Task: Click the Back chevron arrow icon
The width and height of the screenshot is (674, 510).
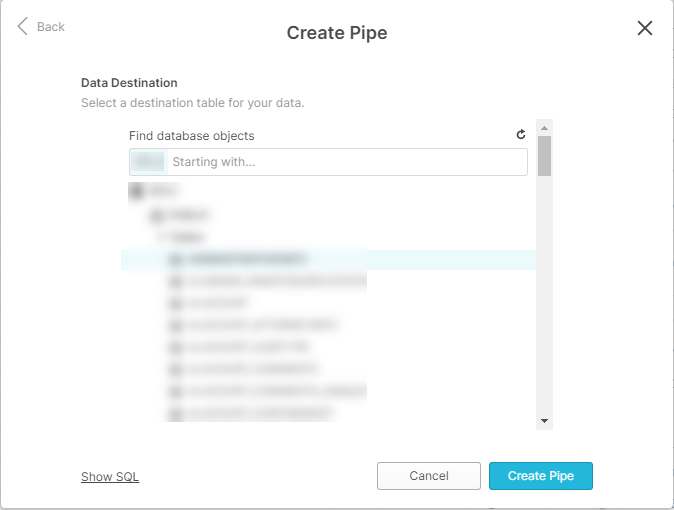Action: [23, 27]
